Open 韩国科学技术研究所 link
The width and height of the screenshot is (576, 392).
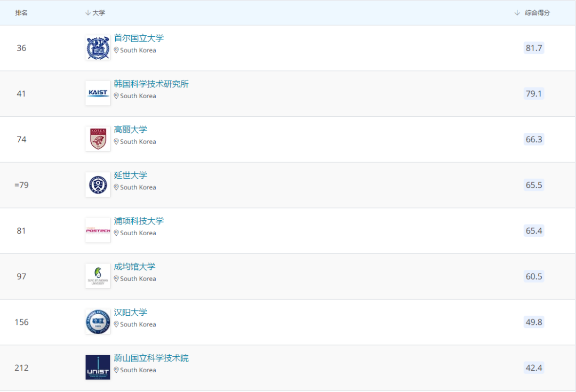(x=151, y=84)
